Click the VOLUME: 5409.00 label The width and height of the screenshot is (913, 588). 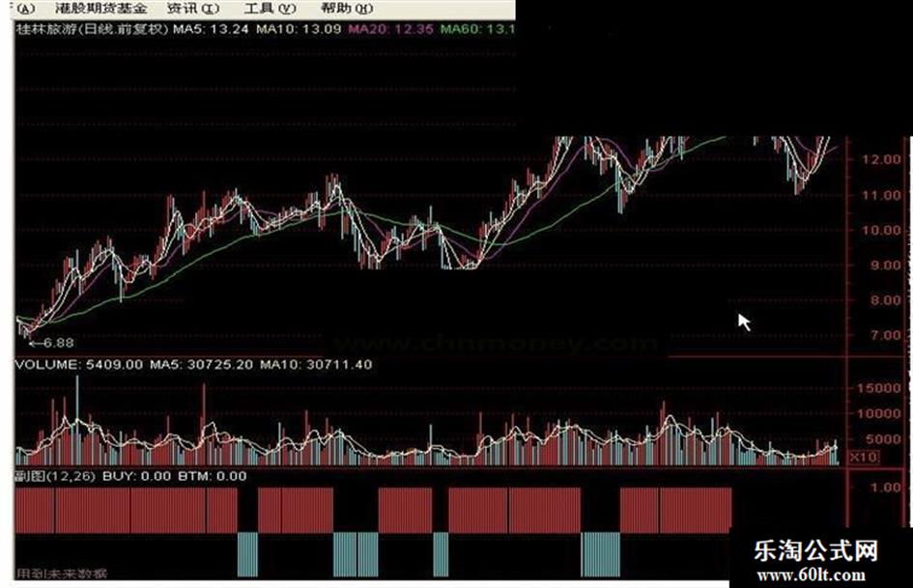pyautogui.click(x=78, y=364)
